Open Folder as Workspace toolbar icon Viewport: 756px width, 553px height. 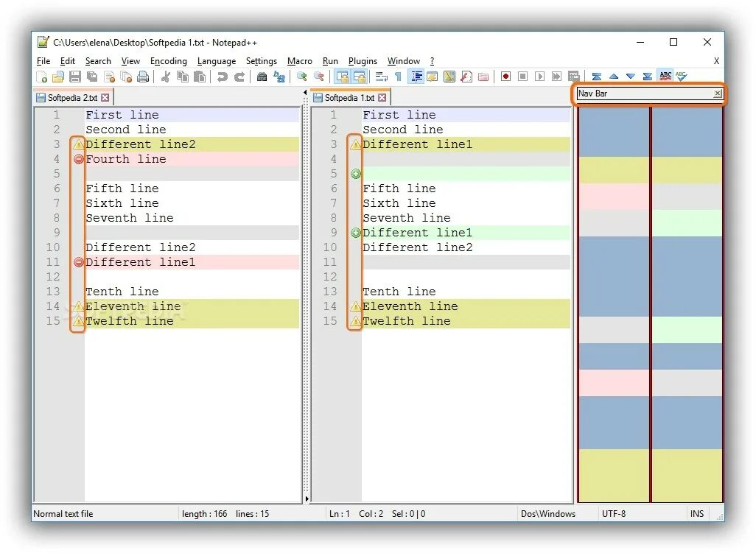483,77
